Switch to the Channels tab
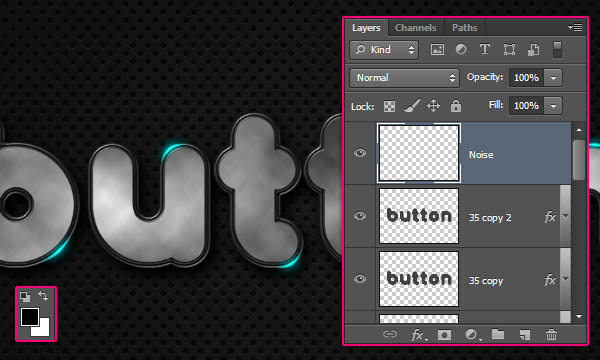 [x=416, y=28]
